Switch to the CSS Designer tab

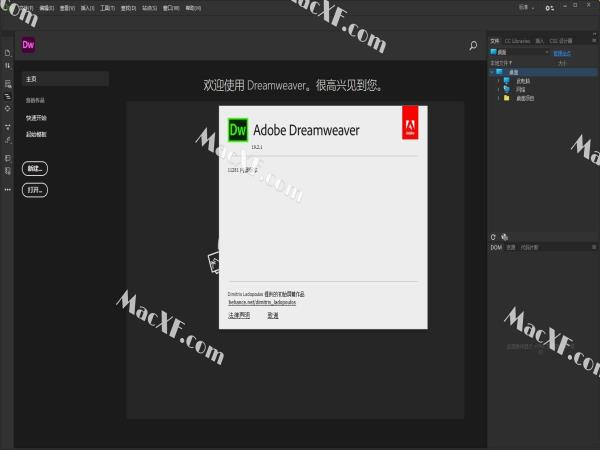tap(561, 41)
